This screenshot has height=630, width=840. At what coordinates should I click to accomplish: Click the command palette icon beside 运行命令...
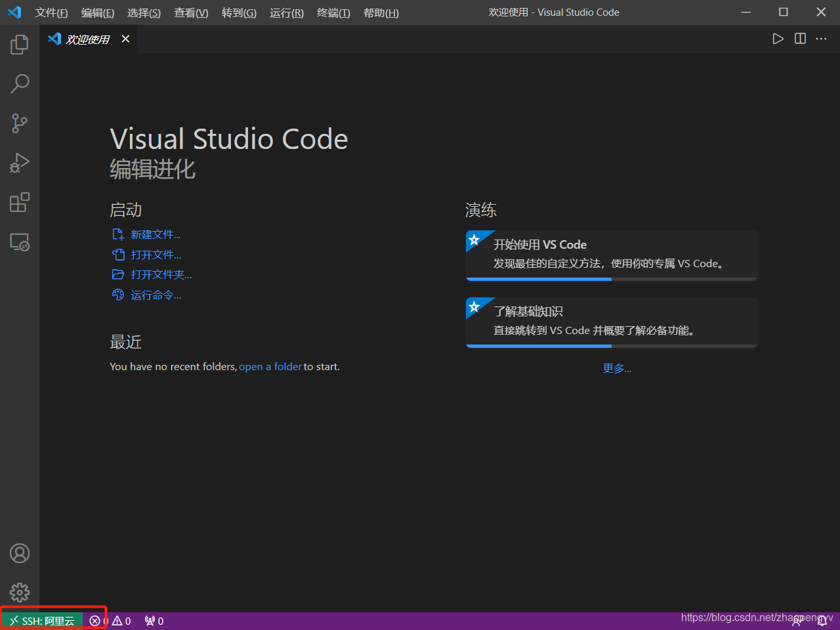(118, 295)
